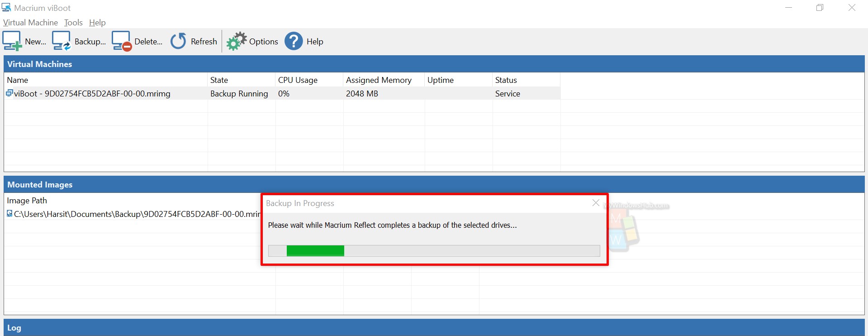Viewport: 868px width, 336px height.
Task: Click the Backup virtual machine icon
Action: 62,41
